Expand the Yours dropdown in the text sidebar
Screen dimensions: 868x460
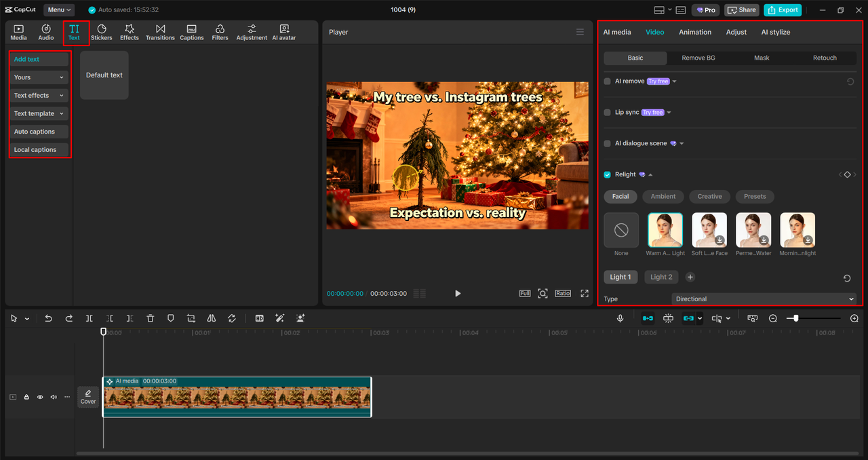coord(39,77)
